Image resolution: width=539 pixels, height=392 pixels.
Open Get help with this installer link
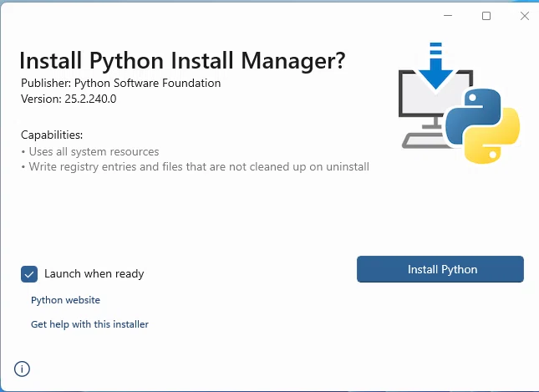[x=89, y=324]
